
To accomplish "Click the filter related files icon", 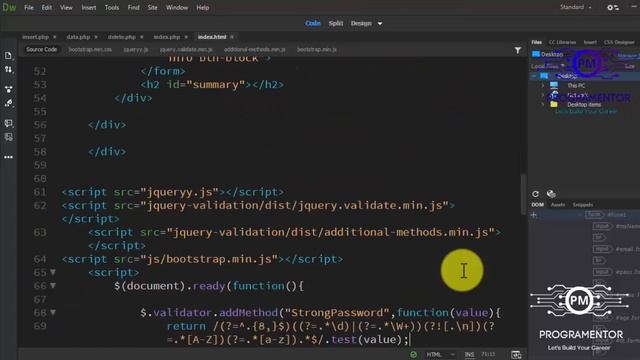I will click(518, 50).
